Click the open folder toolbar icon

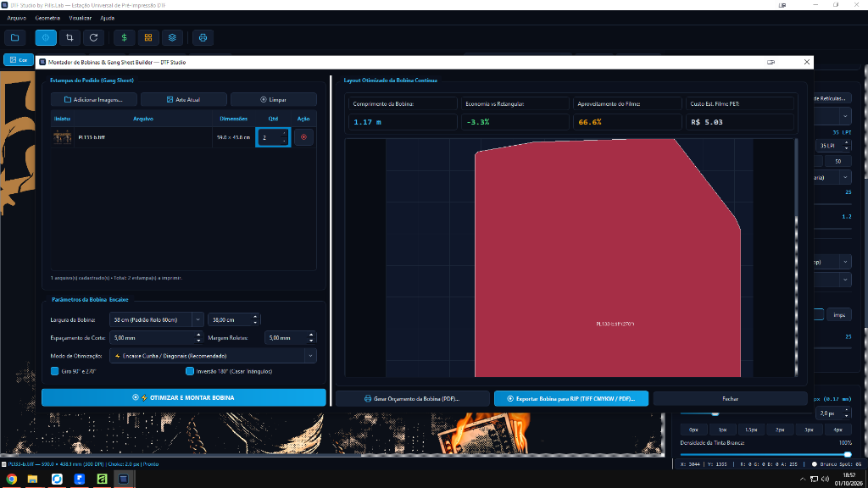point(15,37)
